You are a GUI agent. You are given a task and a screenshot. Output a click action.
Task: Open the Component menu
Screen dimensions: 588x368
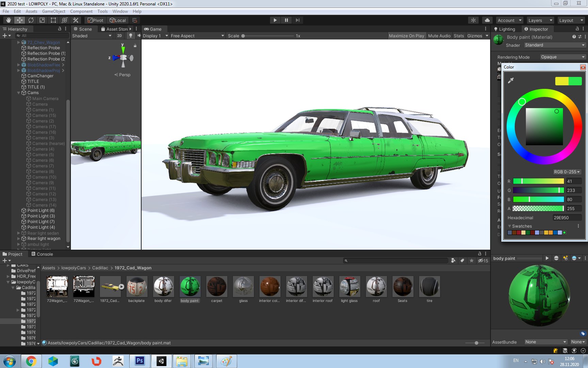81,11
